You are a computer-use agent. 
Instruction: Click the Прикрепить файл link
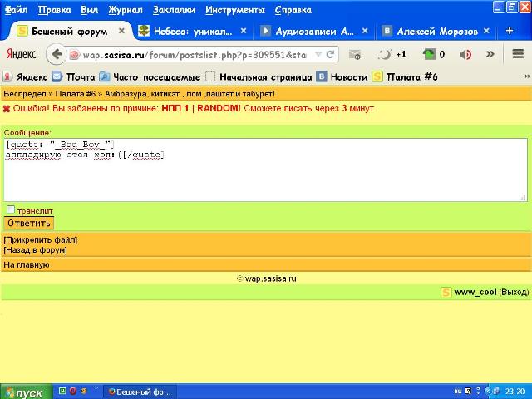35,239
